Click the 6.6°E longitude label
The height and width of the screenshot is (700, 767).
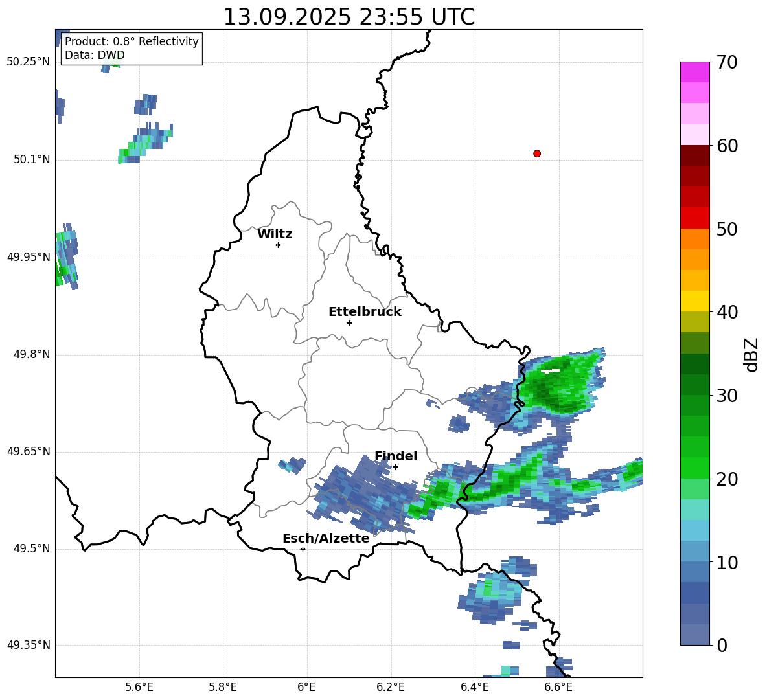click(x=558, y=687)
